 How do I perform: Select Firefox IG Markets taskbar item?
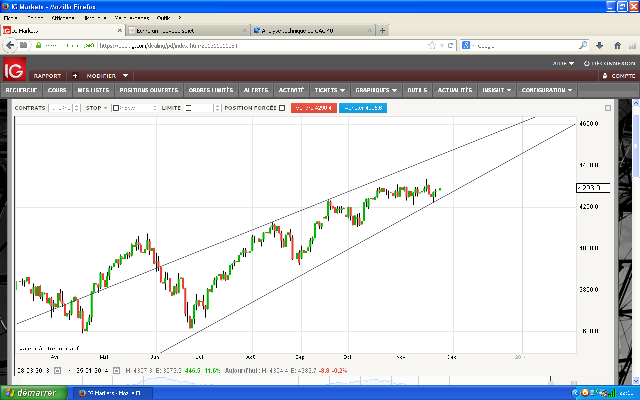click(112, 393)
